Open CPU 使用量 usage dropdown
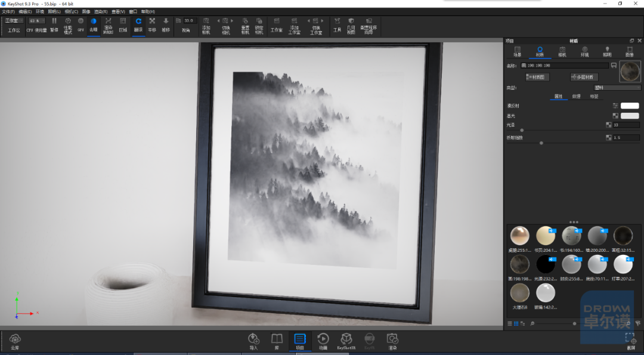The width and height of the screenshot is (644, 355). coord(37,20)
